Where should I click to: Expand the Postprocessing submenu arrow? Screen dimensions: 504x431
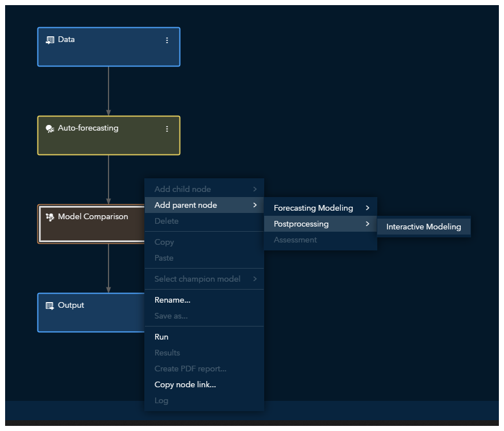tap(368, 224)
